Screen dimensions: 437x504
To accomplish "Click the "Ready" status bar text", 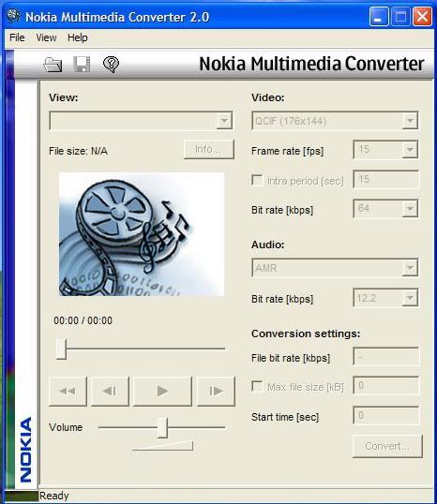I will [54, 496].
